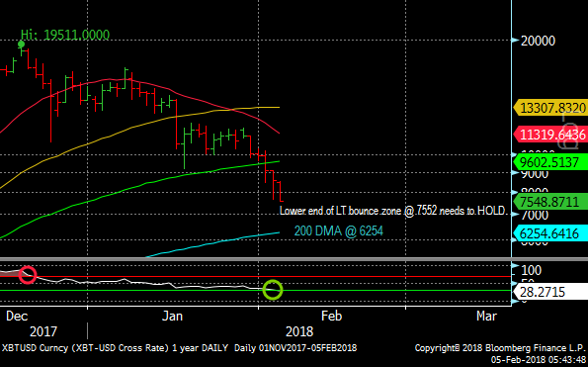Select the Hi: 19511.0000 label

coord(65,35)
